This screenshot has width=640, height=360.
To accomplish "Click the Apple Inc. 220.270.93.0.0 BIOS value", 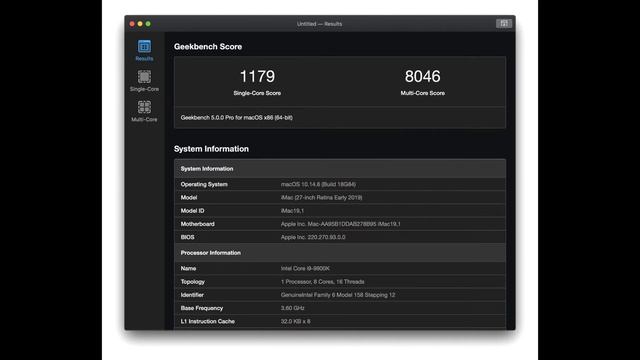I will tap(313, 237).
